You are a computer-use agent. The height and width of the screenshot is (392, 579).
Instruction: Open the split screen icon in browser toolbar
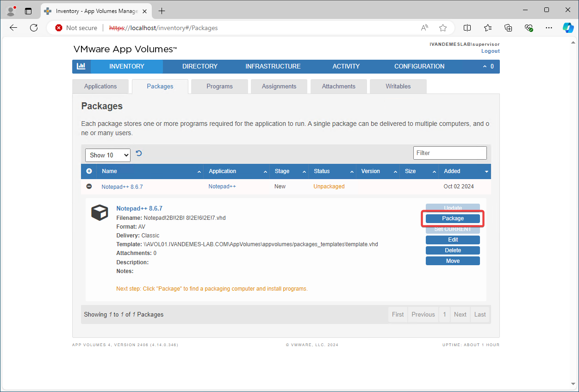point(467,28)
